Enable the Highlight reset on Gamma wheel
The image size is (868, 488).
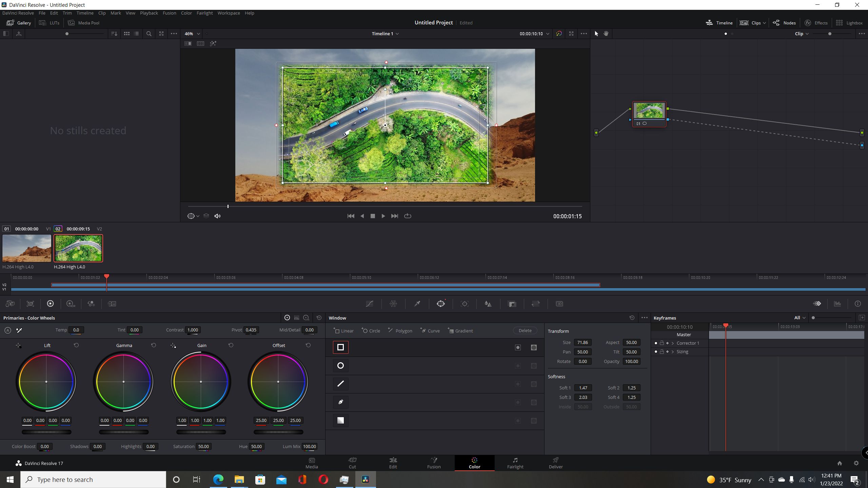click(x=153, y=346)
